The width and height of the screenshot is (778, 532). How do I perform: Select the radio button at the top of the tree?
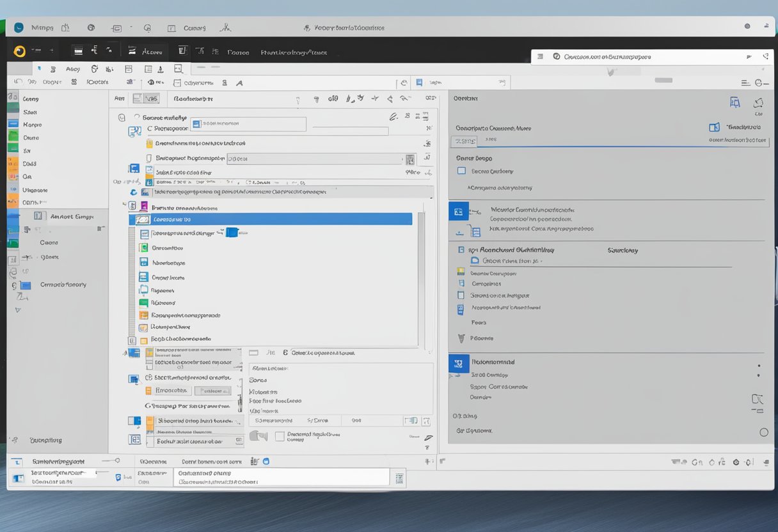pos(136,118)
